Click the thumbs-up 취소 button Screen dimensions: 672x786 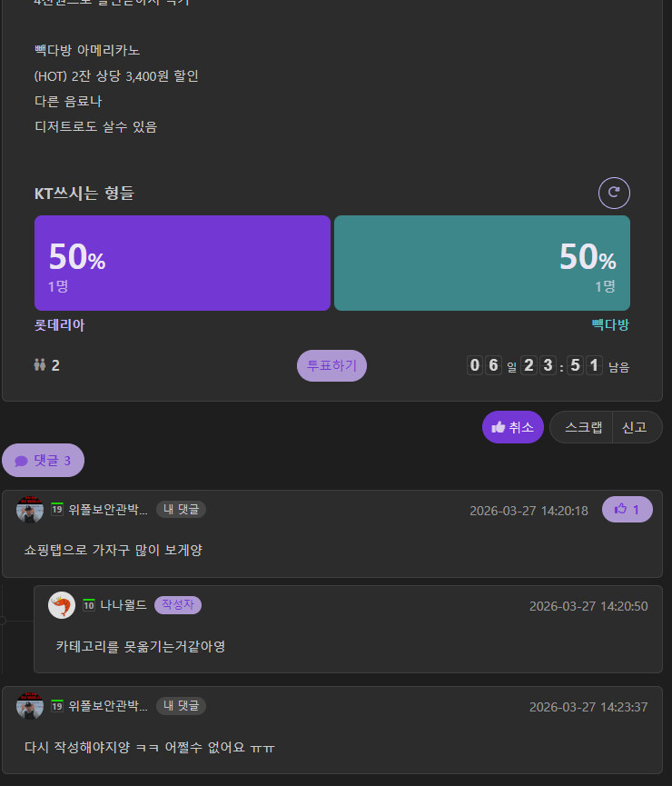click(513, 427)
